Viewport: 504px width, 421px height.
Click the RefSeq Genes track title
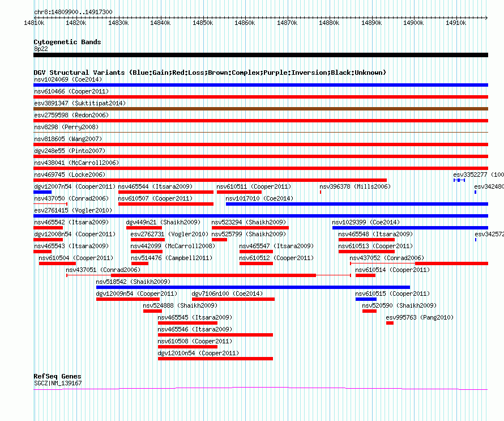tap(58, 376)
